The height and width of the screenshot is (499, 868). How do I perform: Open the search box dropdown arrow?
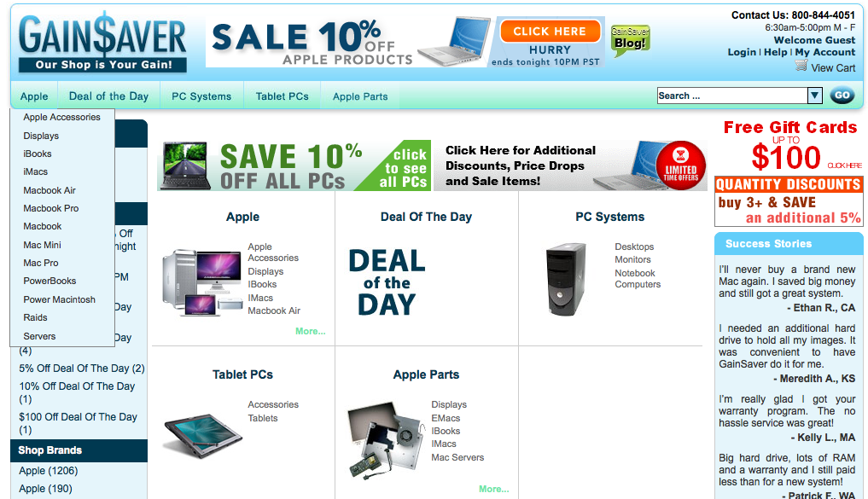tap(814, 96)
